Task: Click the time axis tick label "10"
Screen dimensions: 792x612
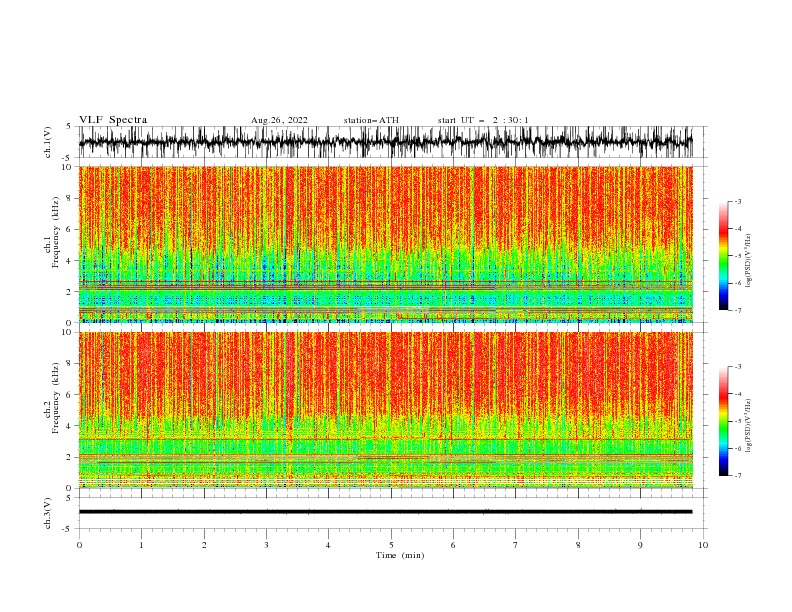Action: pyautogui.click(x=703, y=545)
